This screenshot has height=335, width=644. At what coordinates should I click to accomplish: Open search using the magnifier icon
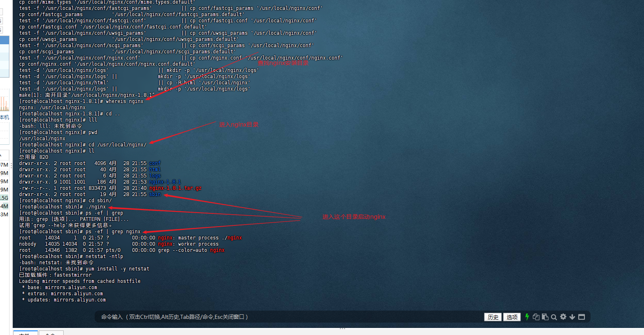[x=554, y=317]
